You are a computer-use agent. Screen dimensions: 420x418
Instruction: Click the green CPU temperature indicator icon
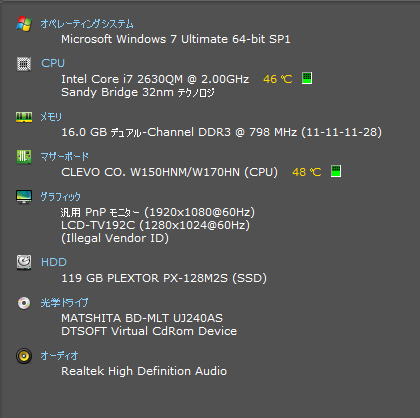point(307,78)
